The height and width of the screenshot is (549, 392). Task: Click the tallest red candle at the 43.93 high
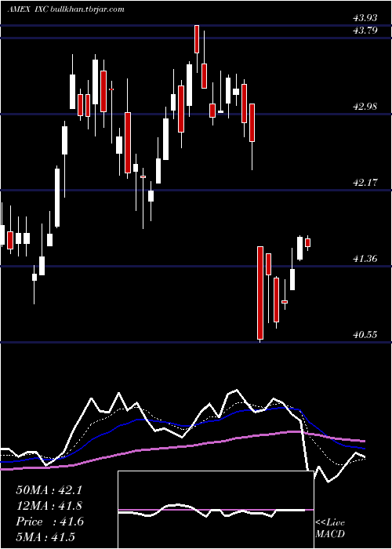tap(197, 39)
